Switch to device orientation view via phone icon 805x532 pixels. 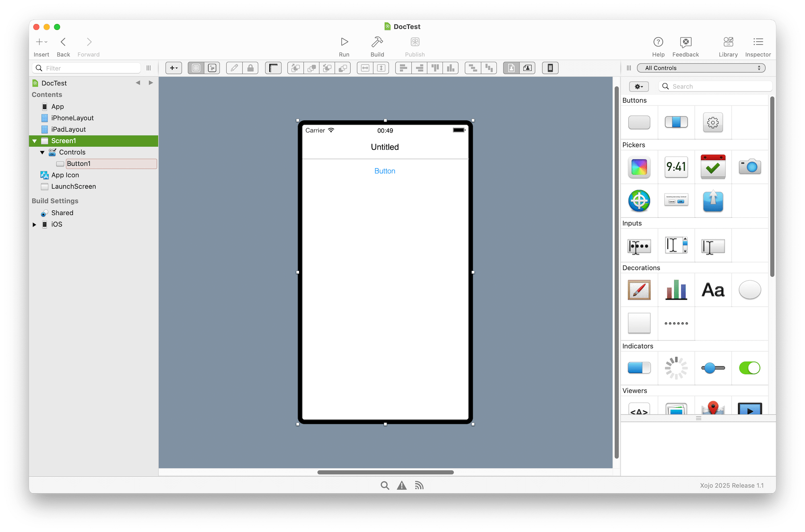point(550,68)
